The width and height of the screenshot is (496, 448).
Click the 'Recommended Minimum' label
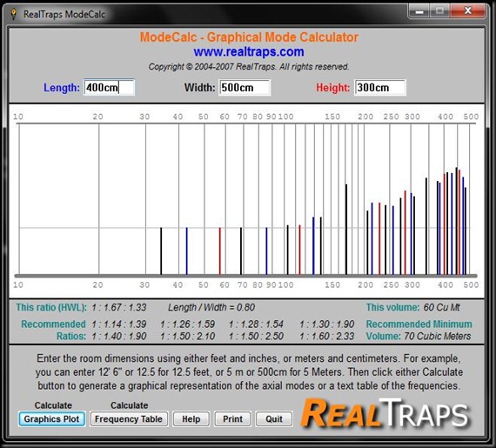pyautogui.click(x=419, y=324)
